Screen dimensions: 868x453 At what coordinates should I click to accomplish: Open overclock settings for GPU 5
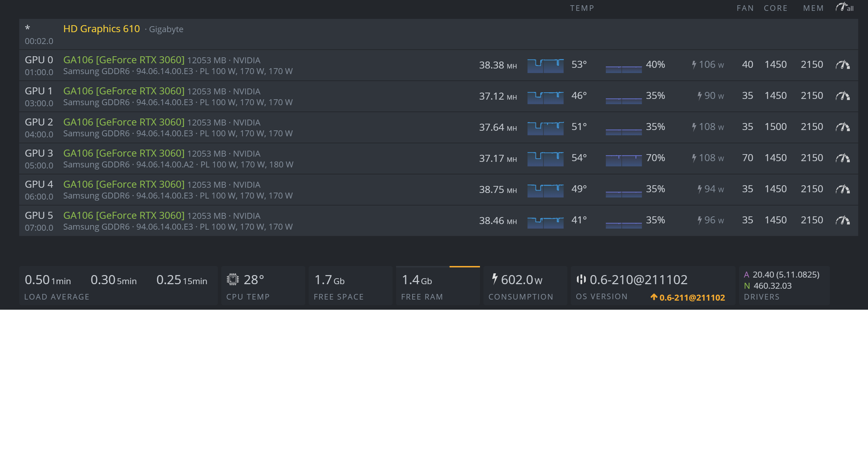pyautogui.click(x=842, y=221)
